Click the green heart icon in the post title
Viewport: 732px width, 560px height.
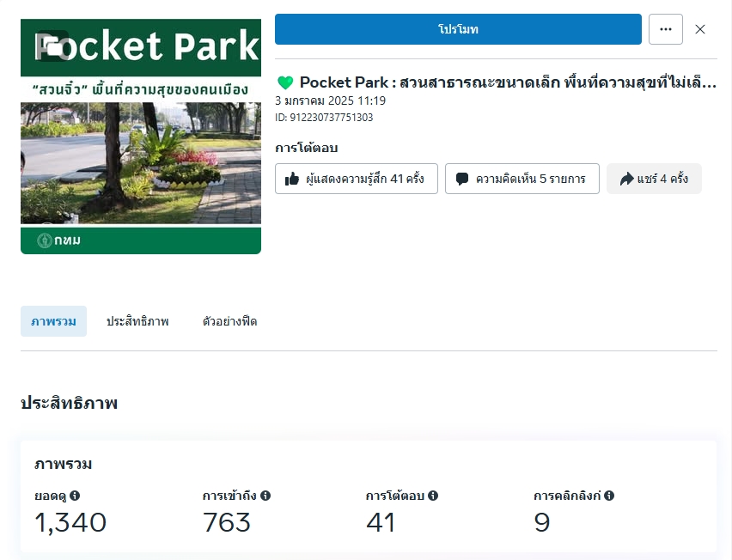coord(285,82)
